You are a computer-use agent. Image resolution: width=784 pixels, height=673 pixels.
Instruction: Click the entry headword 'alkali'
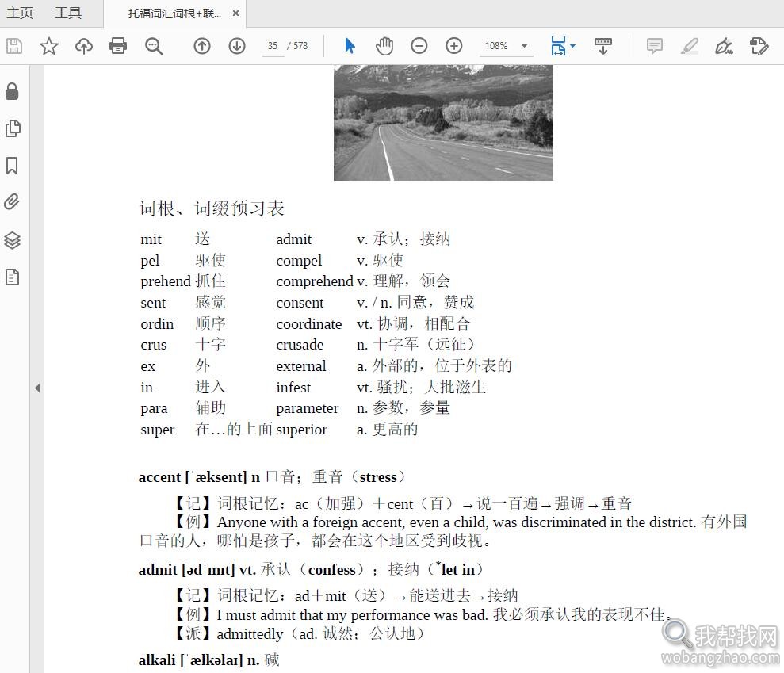[157, 660]
